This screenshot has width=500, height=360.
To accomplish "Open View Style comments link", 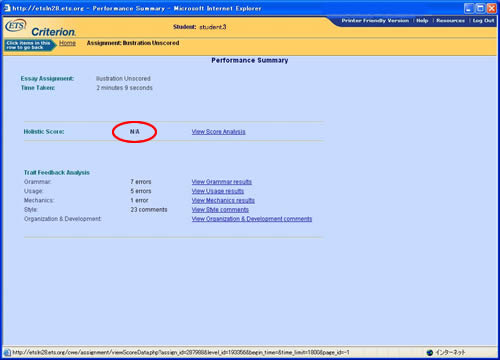I will coord(220,210).
